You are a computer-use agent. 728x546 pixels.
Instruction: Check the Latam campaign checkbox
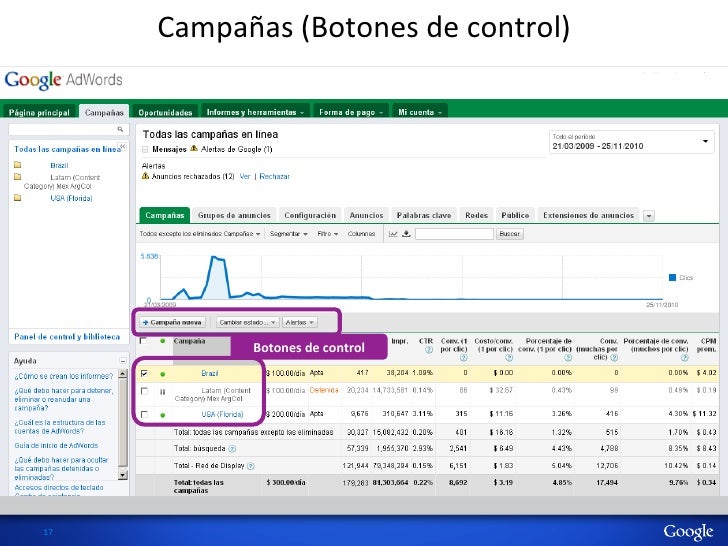[x=144, y=391]
